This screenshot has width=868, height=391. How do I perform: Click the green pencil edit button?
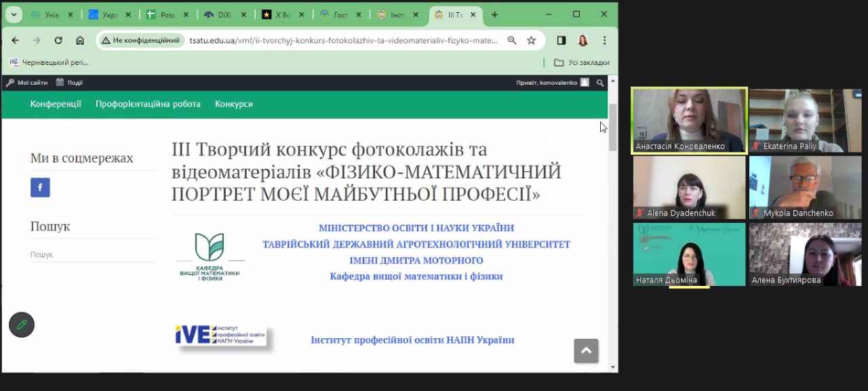[x=22, y=325]
